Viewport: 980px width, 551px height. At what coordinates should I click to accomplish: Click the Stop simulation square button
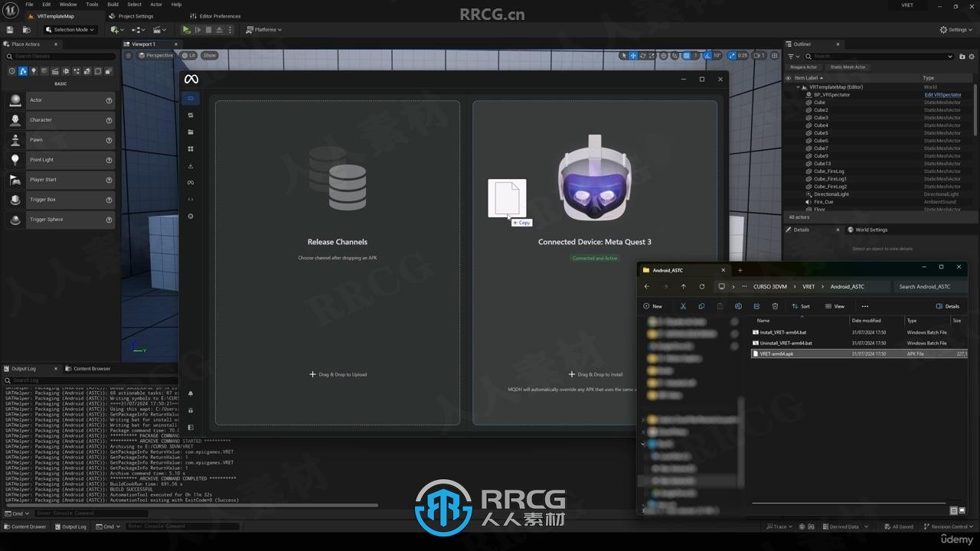pos(208,30)
